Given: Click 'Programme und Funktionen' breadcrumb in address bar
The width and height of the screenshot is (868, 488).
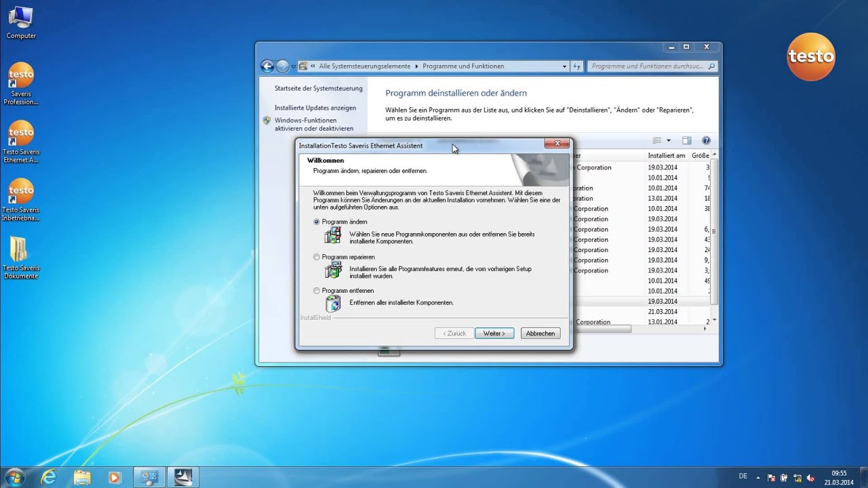Looking at the screenshot, I should [x=463, y=66].
